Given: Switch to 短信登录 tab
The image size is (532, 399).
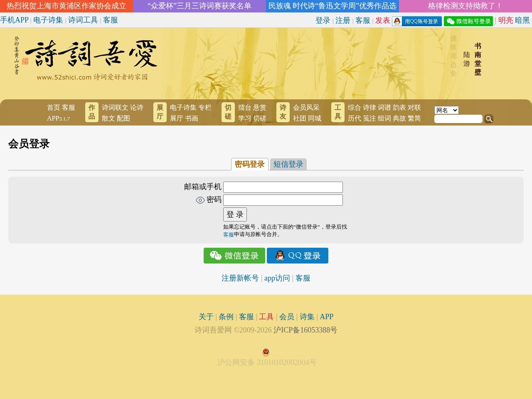Looking at the screenshot, I should coord(288,164).
